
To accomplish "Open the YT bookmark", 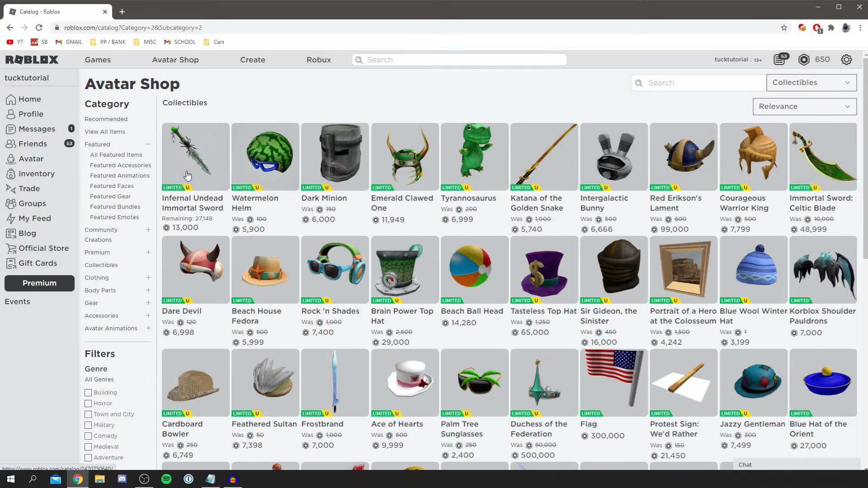I will [15, 42].
